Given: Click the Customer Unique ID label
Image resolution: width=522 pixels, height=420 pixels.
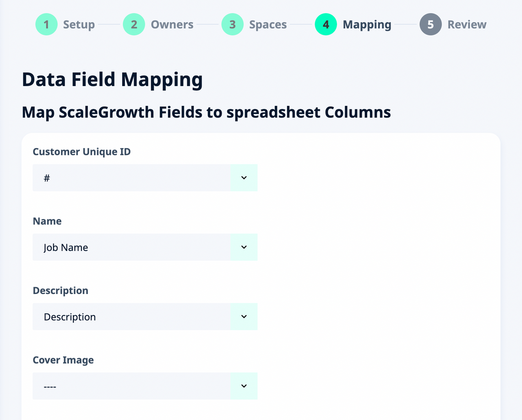Looking at the screenshot, I should click(82, 152).
